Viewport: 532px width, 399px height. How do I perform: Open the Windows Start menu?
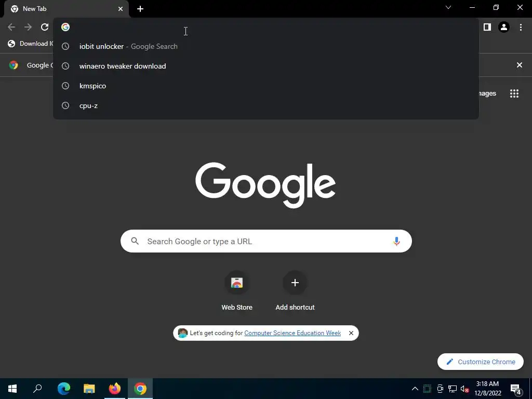[12, 389]
